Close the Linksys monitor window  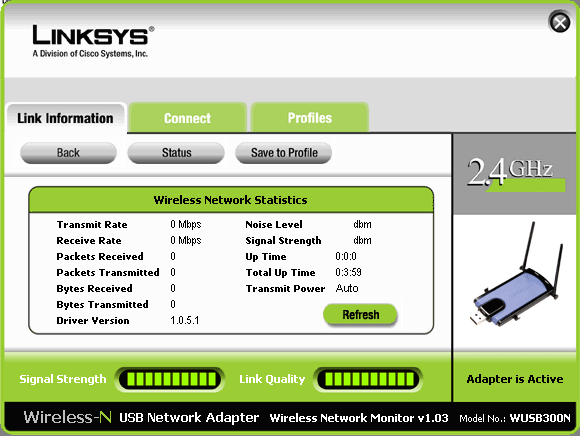(x=560, y=22)
